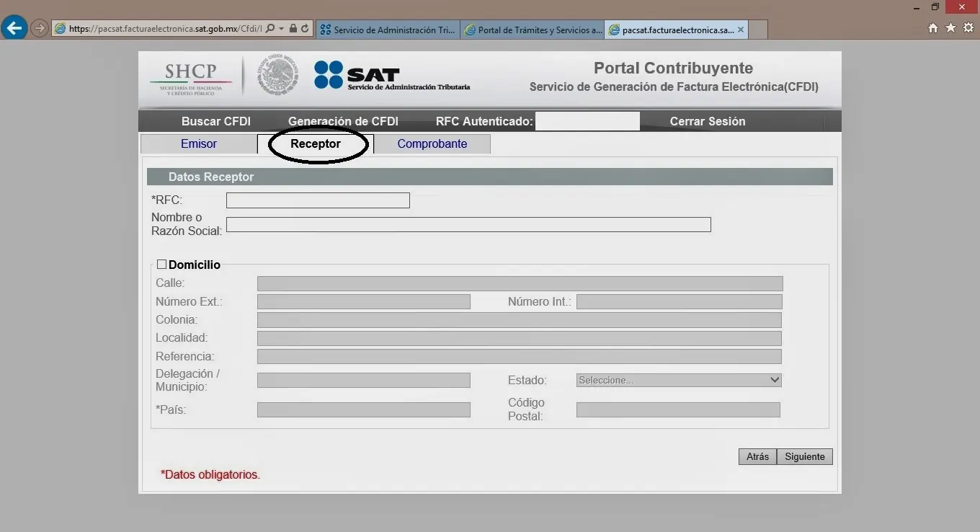
Task: Select the Receptor tab
Action: tap(316, 143)
